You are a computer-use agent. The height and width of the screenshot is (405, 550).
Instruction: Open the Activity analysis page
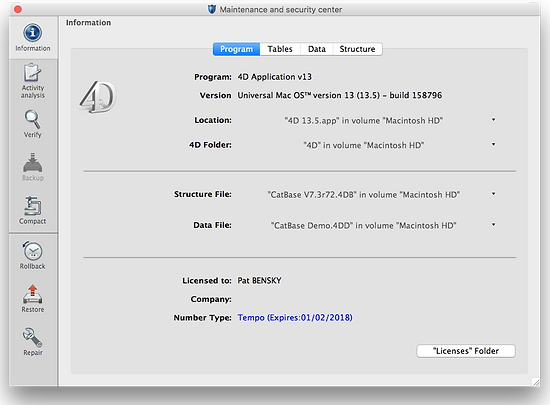click(33, 81)
